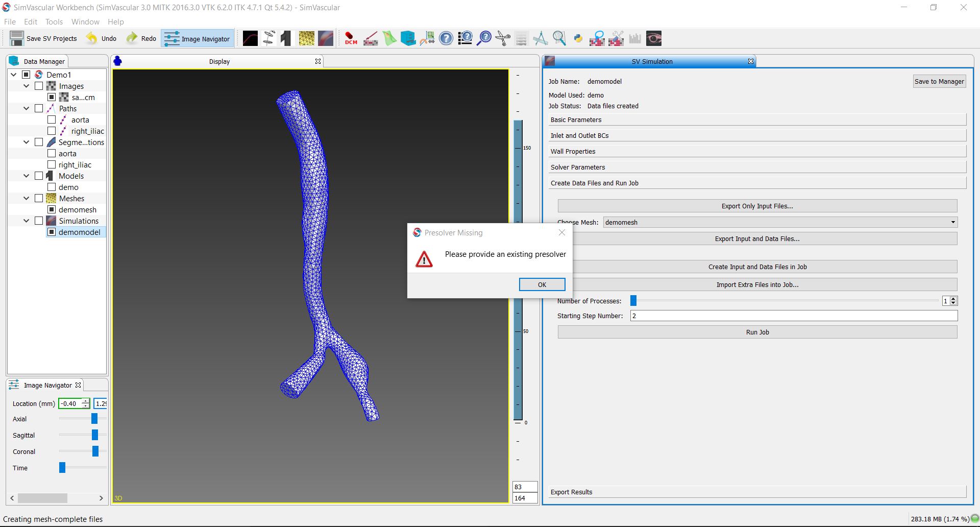Screen dimensions: 980x527
Task: Collapse the Segmentations tree node
Action: pos(27,142)
